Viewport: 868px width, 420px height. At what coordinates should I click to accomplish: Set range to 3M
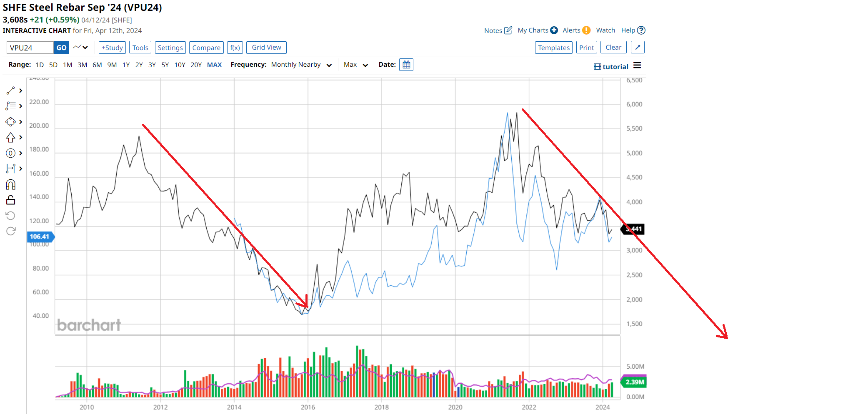[x=83, y=65]
